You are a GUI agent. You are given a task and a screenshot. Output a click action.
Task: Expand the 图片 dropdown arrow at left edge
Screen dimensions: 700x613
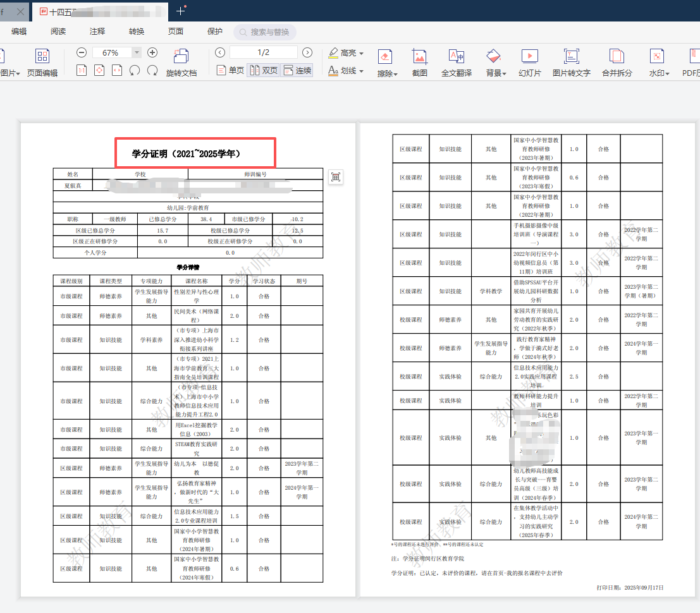tap(18, 74)
